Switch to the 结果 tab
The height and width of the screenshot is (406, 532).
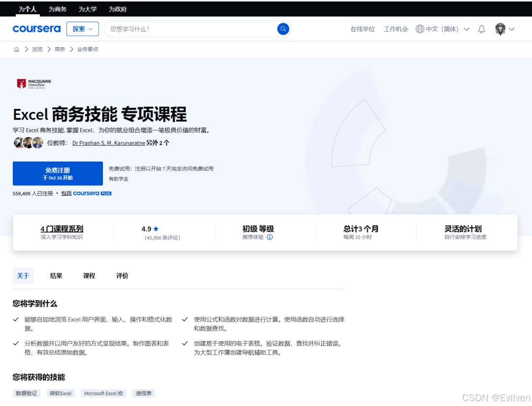[56, 275]
